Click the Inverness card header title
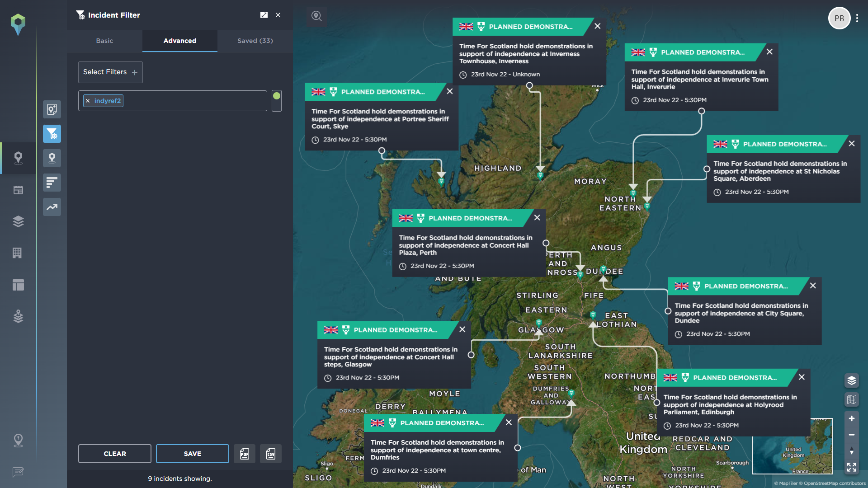The image size is (868, 488). [x=531, y=27]
